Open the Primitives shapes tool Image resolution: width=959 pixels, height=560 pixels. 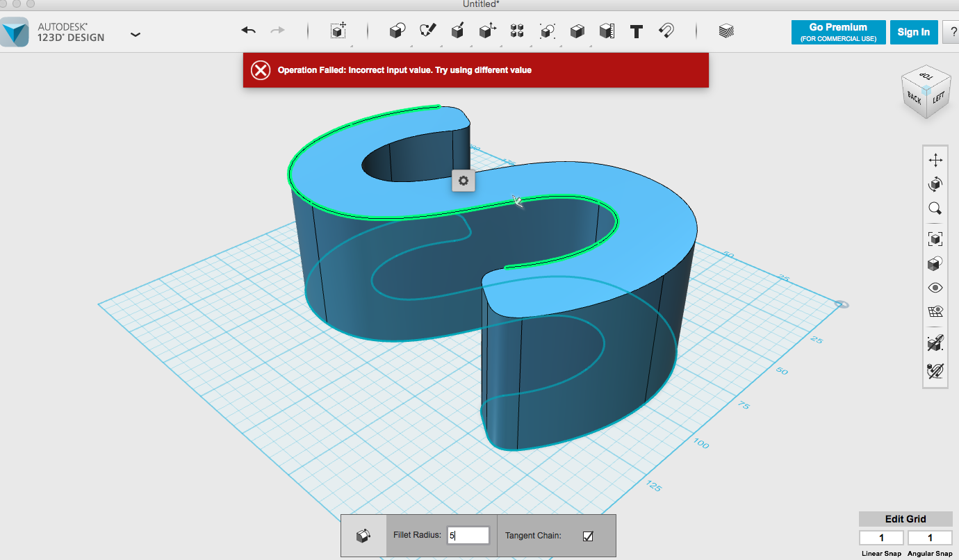[397, 31]
